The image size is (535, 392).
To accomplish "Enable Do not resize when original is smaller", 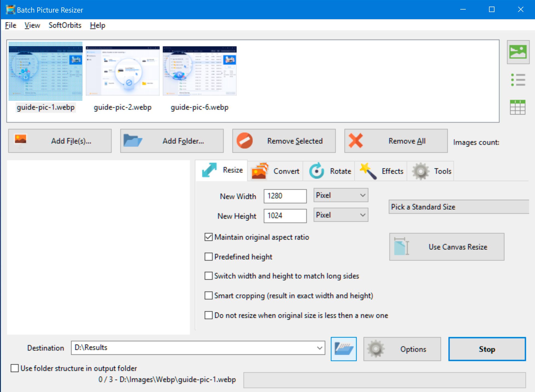I will pos(209,315).
